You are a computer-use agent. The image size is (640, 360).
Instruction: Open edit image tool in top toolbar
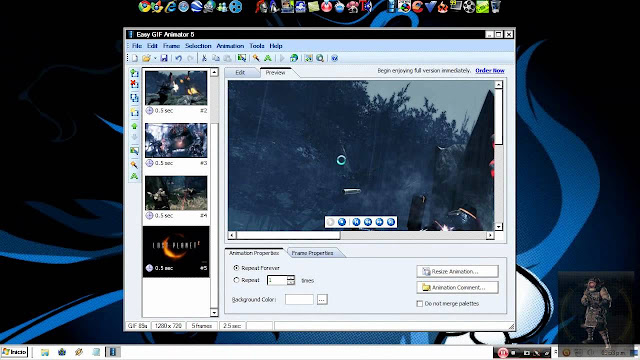(x=242, y=58)
